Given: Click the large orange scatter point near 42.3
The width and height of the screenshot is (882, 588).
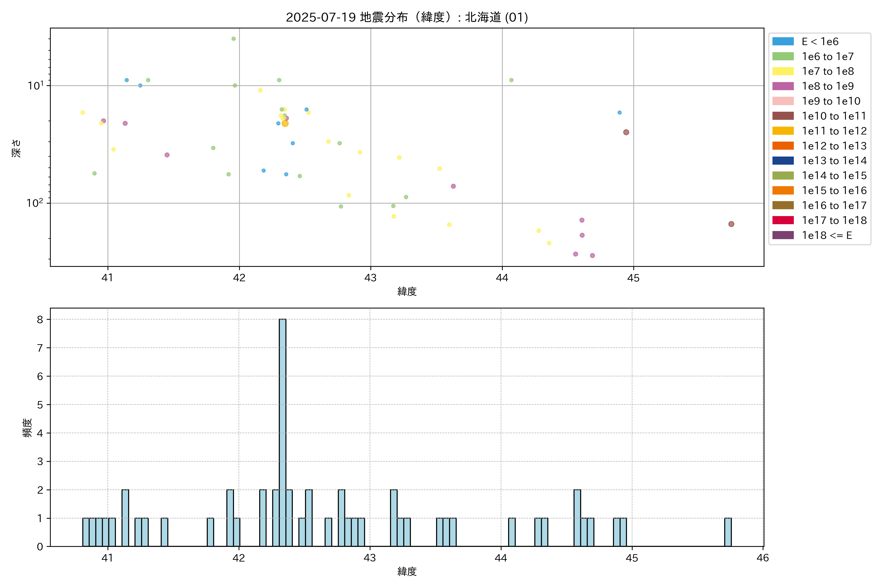Looking at the screenshot, I should coord(285,123).
